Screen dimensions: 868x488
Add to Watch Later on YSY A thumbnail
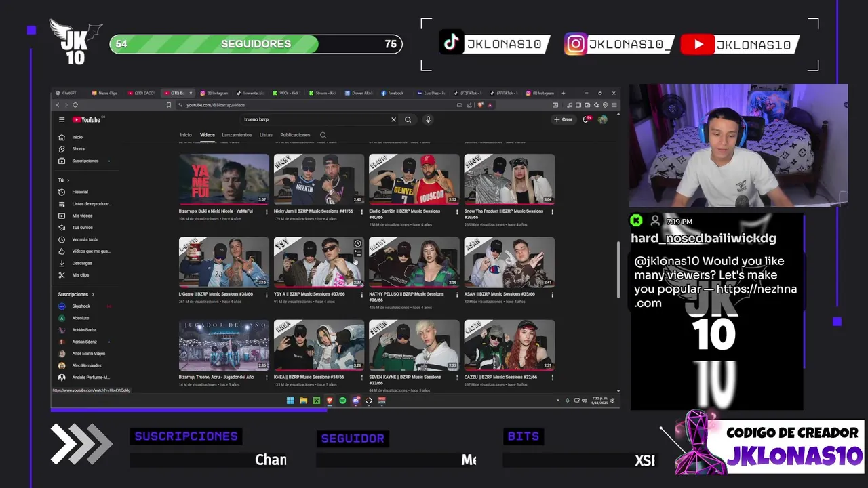(357, 243)
